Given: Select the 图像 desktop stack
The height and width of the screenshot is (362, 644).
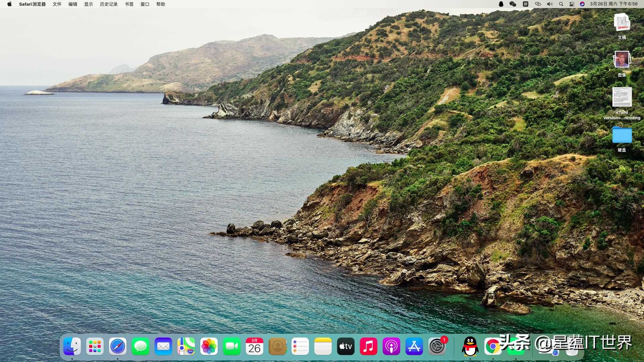Looking at the screenshot, I should coord(622,60).
